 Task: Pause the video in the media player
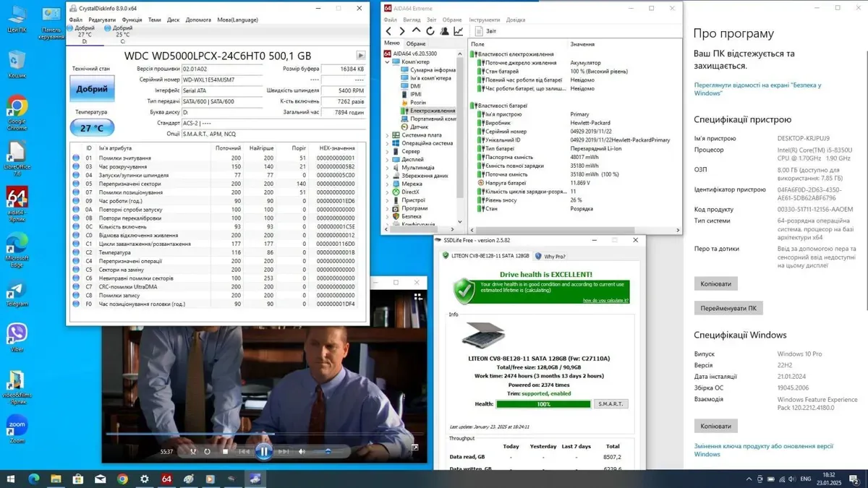263,451
